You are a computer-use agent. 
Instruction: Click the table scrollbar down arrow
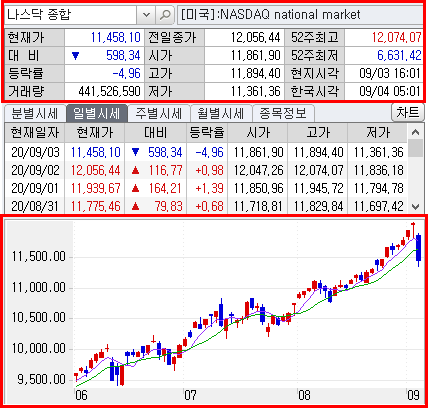tap(415, 206)
